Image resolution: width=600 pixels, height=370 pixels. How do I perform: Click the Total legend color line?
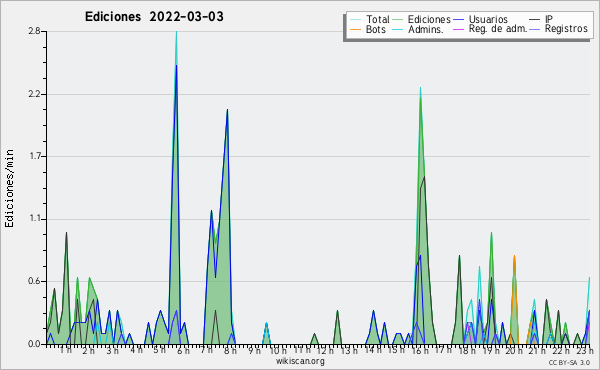355,20
